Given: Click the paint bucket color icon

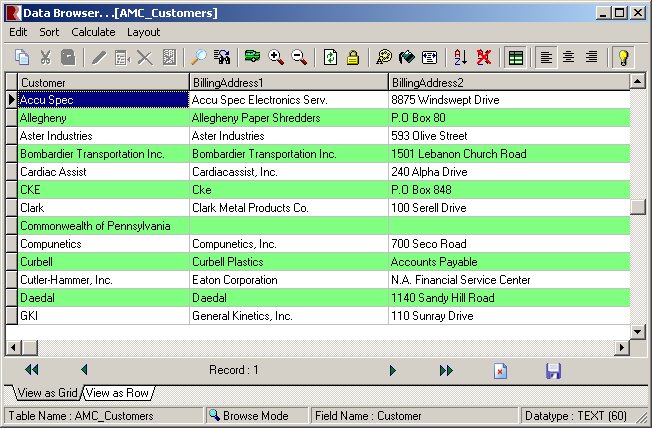Looking at the screenshot, I should tap(407, 57).
